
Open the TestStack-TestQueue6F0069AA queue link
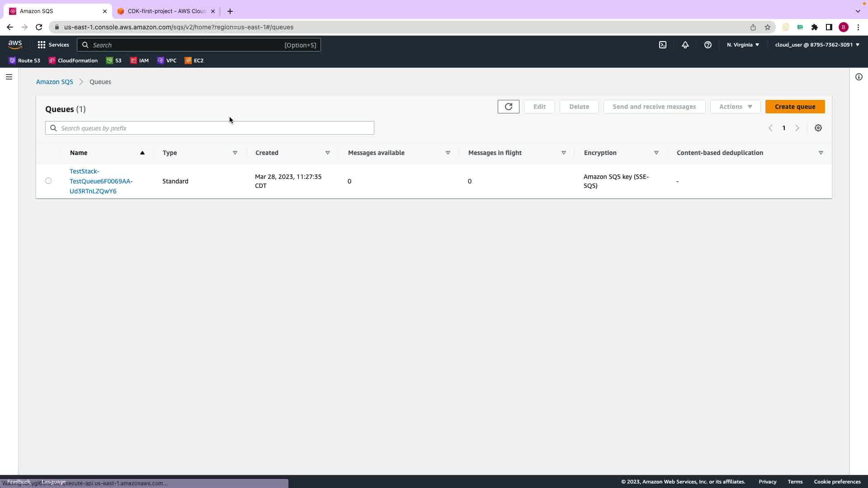(101, 181)
